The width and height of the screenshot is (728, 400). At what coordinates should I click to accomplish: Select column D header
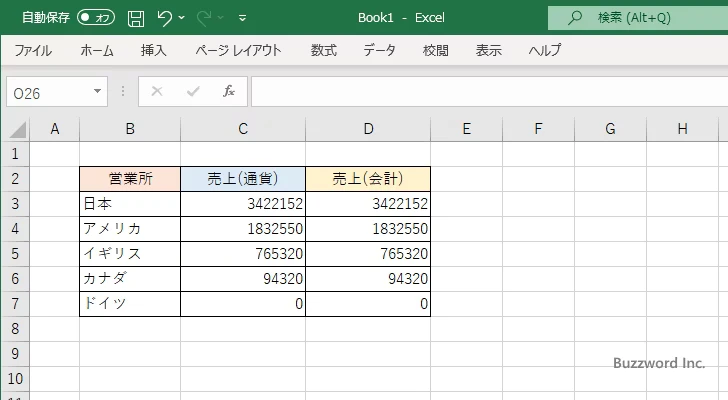point(368,129)
